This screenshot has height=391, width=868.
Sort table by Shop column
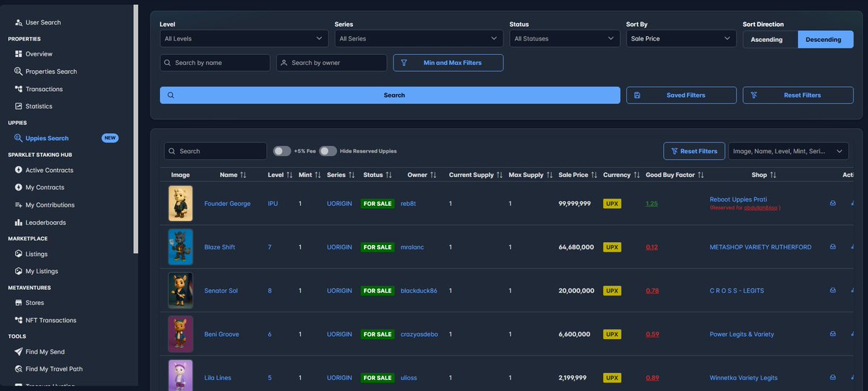[764, 175]
